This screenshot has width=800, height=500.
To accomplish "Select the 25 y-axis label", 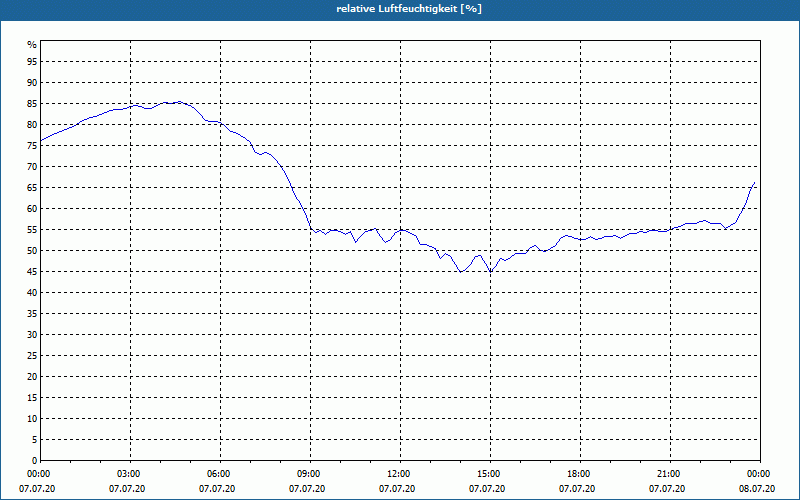I will [32, 356].
